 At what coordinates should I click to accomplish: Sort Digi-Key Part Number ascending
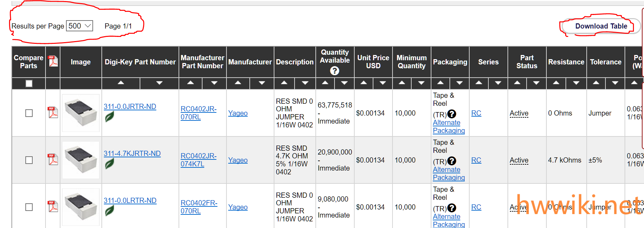pos(121,83)
